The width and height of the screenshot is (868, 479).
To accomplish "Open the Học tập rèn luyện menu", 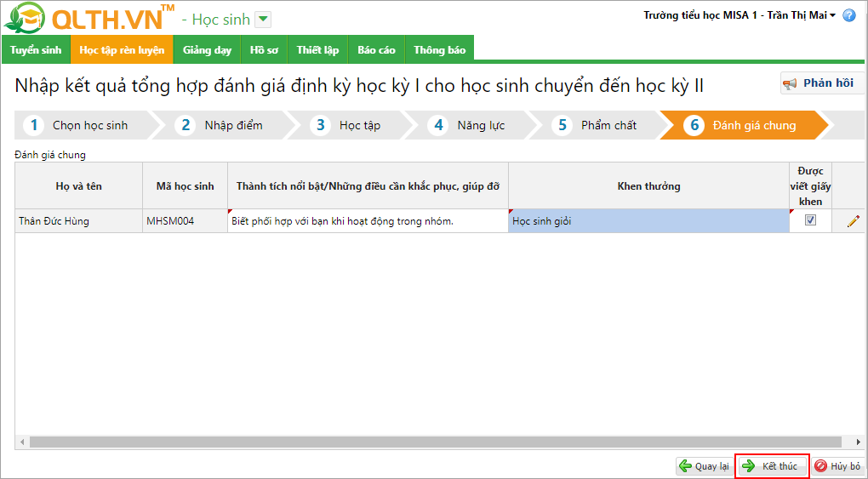I will point(122,50).
